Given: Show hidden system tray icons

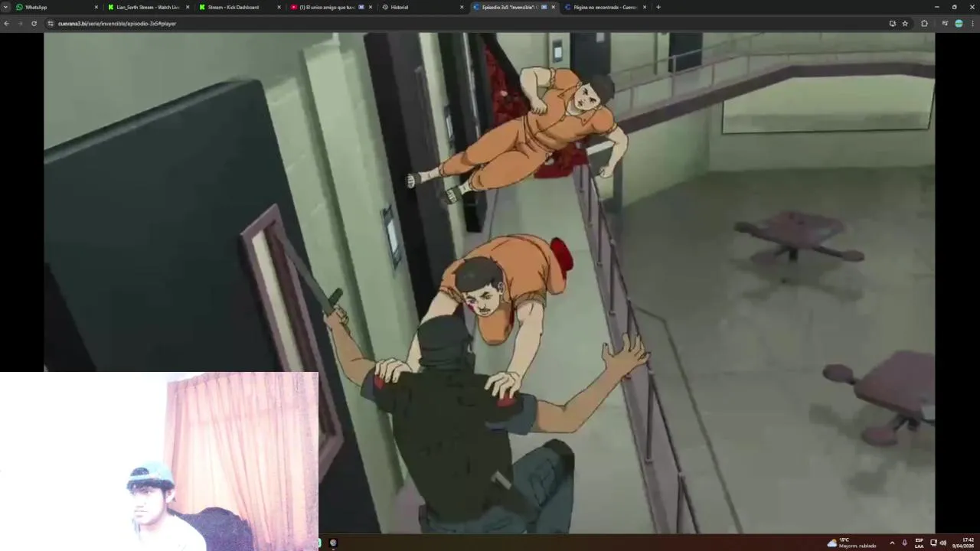Looking at the screenshot, I should [892, 543].
